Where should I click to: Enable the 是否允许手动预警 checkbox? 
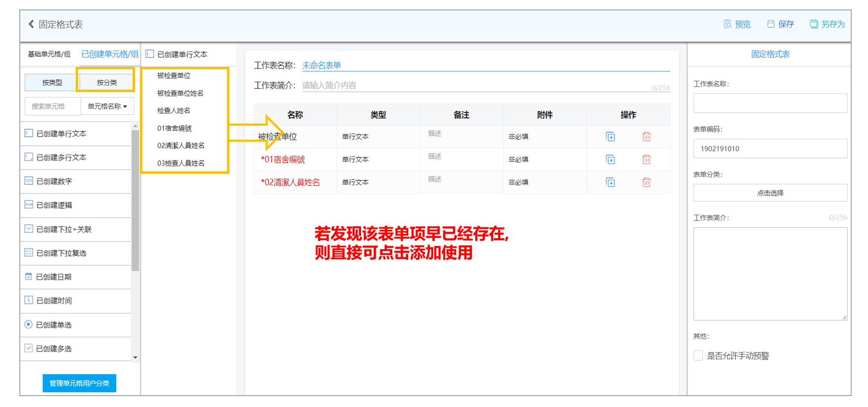click(698, 356)
